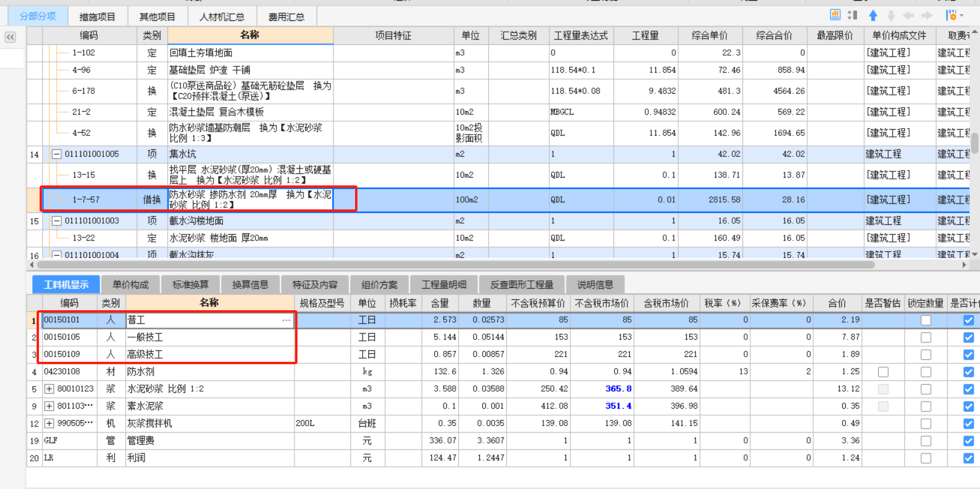Switch to 措施项目 tab
980x489 pixels.
97,17
